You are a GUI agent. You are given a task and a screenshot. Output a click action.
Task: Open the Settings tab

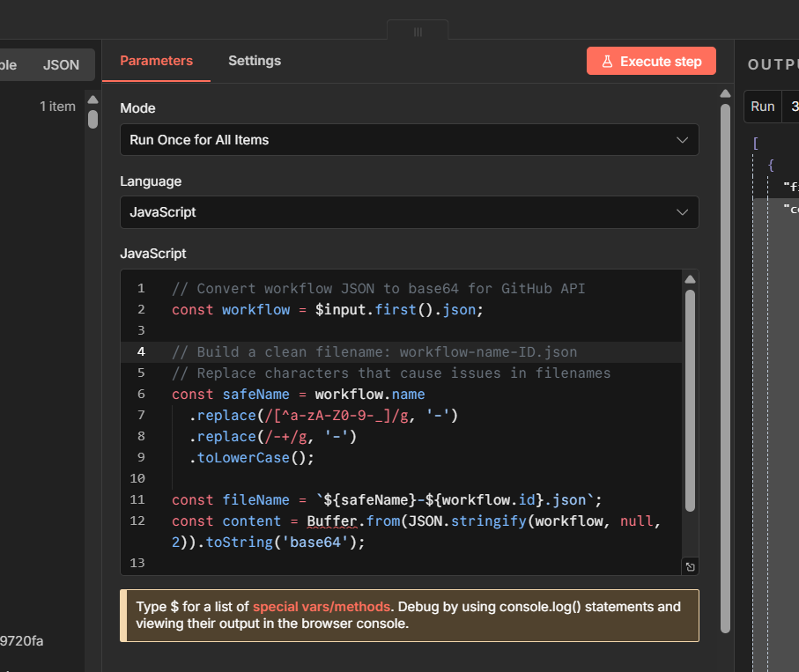[255, 61]
